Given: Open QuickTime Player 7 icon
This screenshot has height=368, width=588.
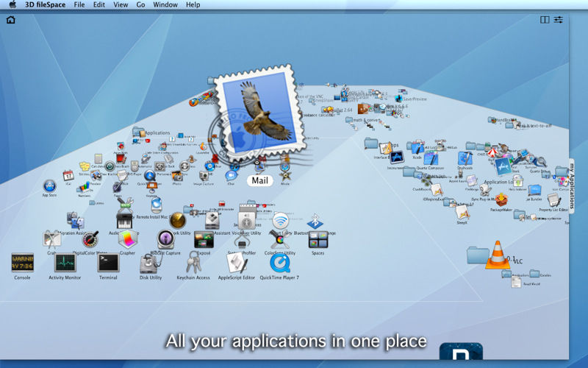Looking at the screenshot, I should (280, 263).
